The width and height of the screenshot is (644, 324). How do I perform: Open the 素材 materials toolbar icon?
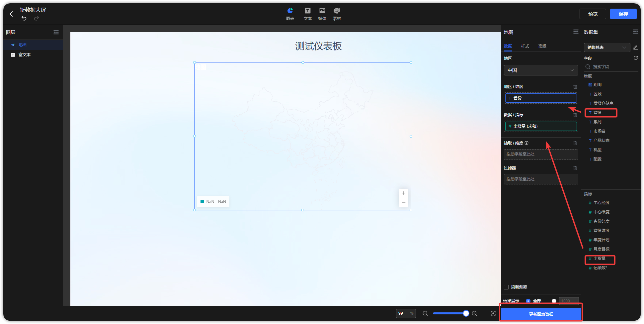click(337, 14)
